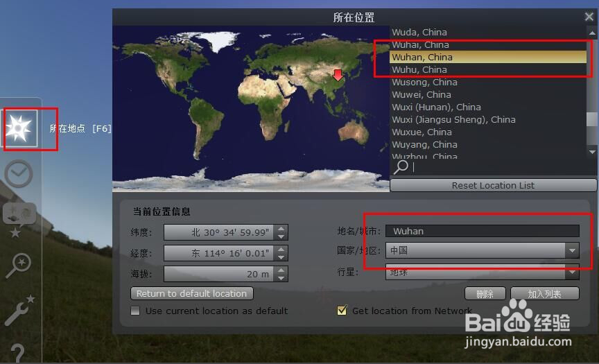Screen dimensions: 599x364
Task: Open the country 中国 dropdown
Action: coord(483,250)
